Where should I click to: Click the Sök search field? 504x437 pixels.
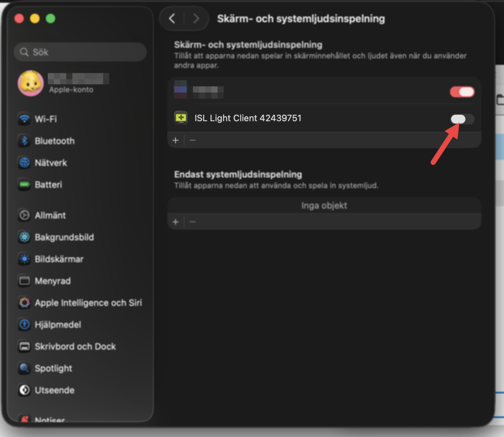pyautogui.click(x=81, y=52)
